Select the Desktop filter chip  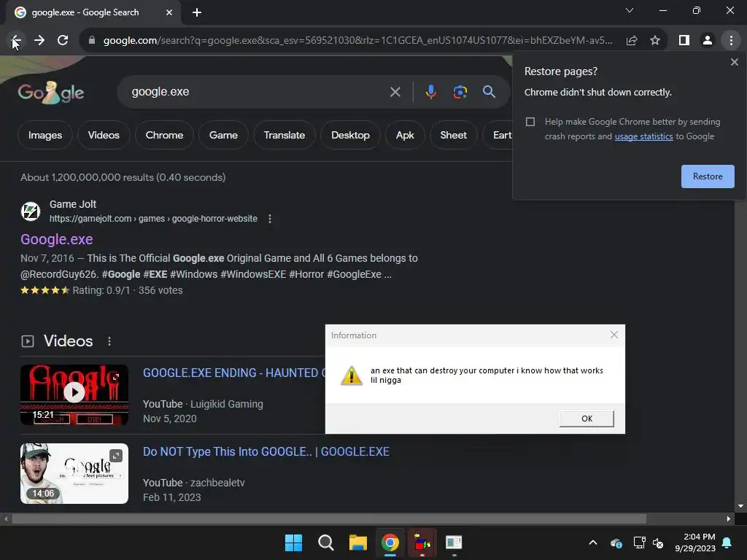(x=351, y=135)
